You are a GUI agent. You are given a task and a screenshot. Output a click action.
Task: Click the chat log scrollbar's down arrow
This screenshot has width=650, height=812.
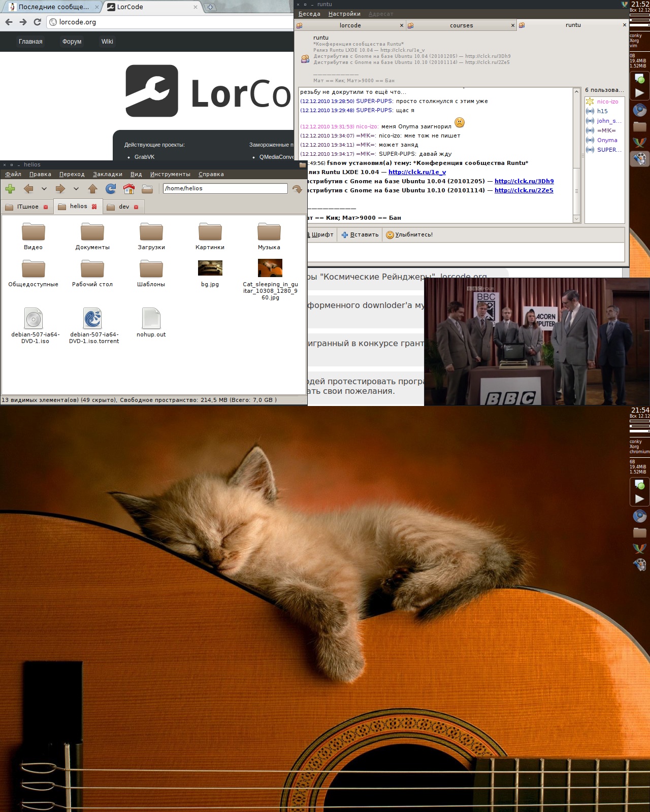pyautogui.click(x=576, y=219)
